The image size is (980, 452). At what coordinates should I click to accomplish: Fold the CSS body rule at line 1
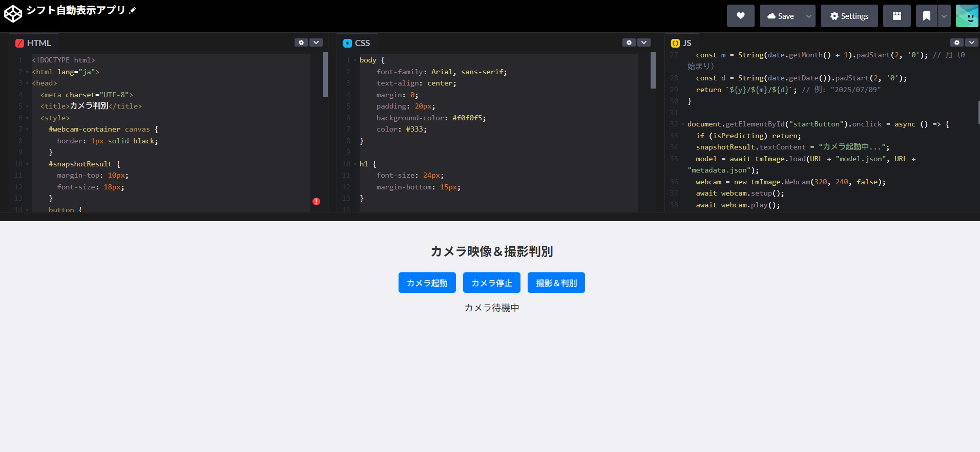click(x=355, y=60)
